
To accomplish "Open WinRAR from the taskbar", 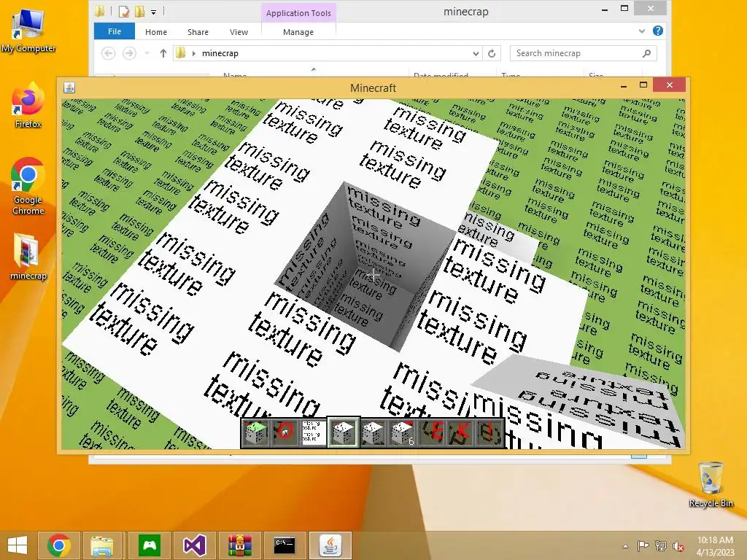I will tap(239, 545).
